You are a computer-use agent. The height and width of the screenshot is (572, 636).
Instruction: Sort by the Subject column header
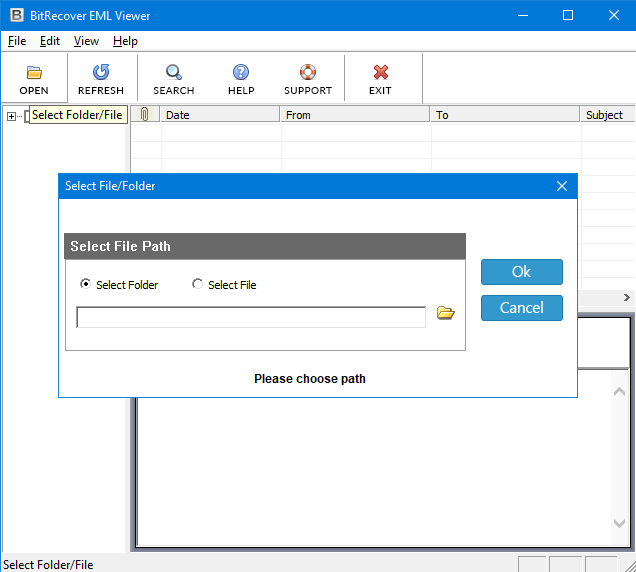pos(608,114)
